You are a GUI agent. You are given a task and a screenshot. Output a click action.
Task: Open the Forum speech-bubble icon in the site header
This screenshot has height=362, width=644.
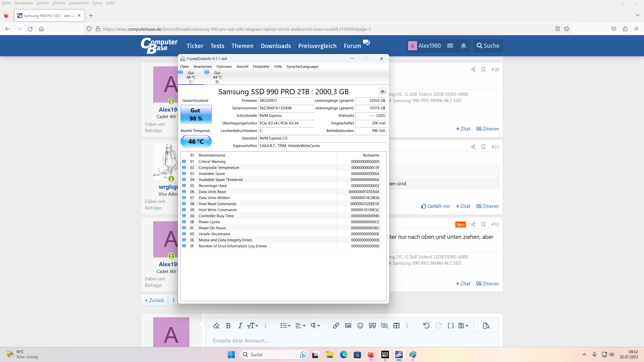pyautogui.click(x=366, y=42)
